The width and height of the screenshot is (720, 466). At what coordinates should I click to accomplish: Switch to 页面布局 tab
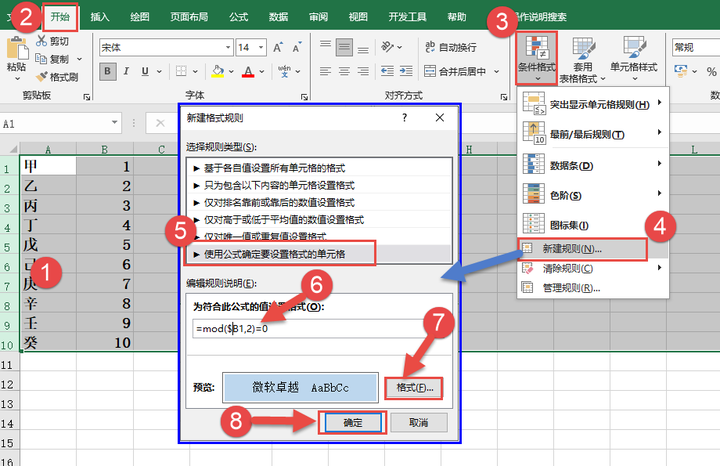[189, 17]
